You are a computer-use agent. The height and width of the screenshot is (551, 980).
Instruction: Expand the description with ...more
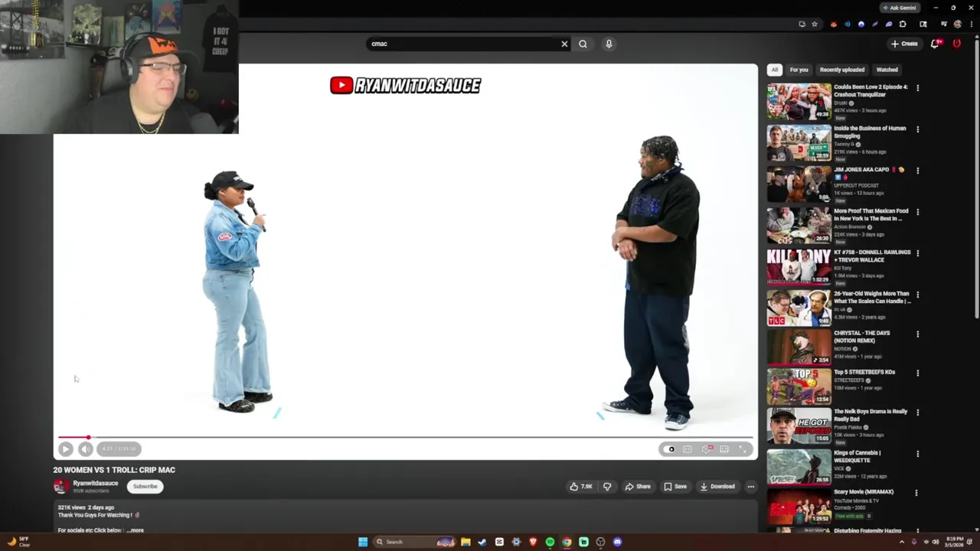coord(135,530)
